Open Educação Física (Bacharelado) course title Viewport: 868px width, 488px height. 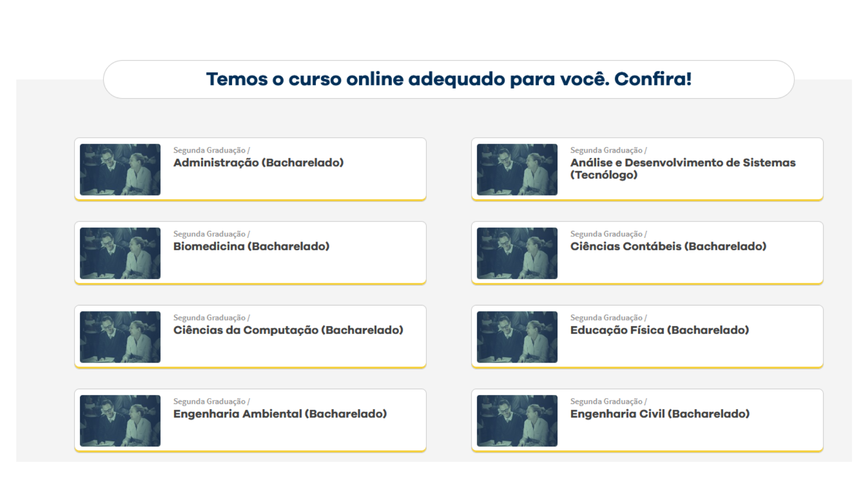tap(660, 330)
